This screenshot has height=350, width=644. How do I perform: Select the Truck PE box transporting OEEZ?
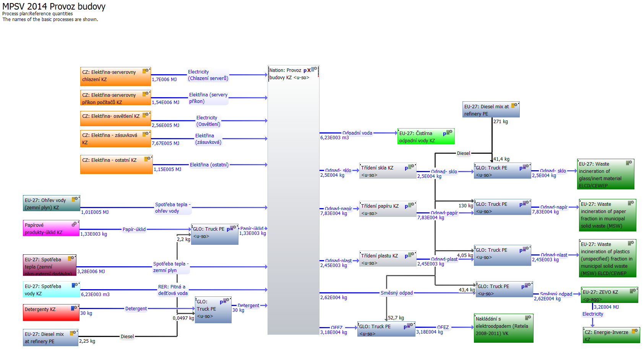click(x=386, y=329)
